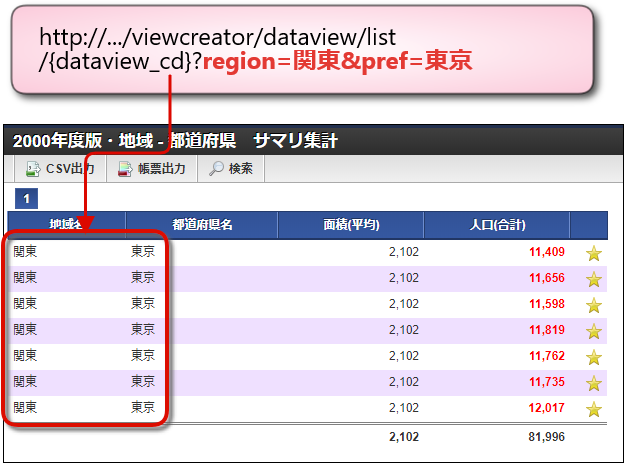Click star icon in row 12,017

click(594, 409)
